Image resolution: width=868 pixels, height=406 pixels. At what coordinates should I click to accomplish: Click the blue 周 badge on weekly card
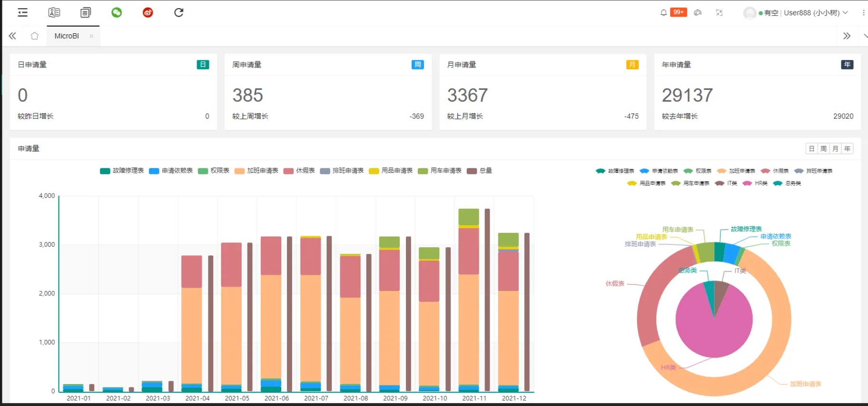(417, 65)
